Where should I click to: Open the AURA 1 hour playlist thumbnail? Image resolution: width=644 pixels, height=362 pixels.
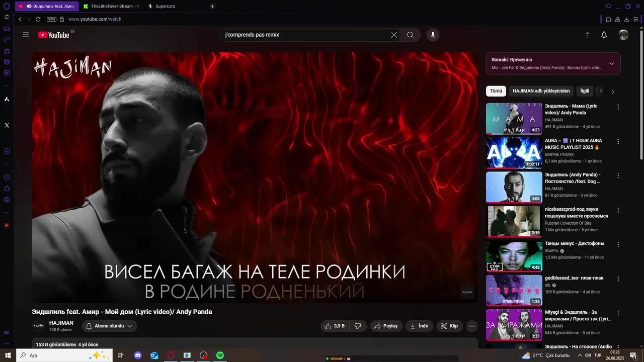tap(514, 153)
